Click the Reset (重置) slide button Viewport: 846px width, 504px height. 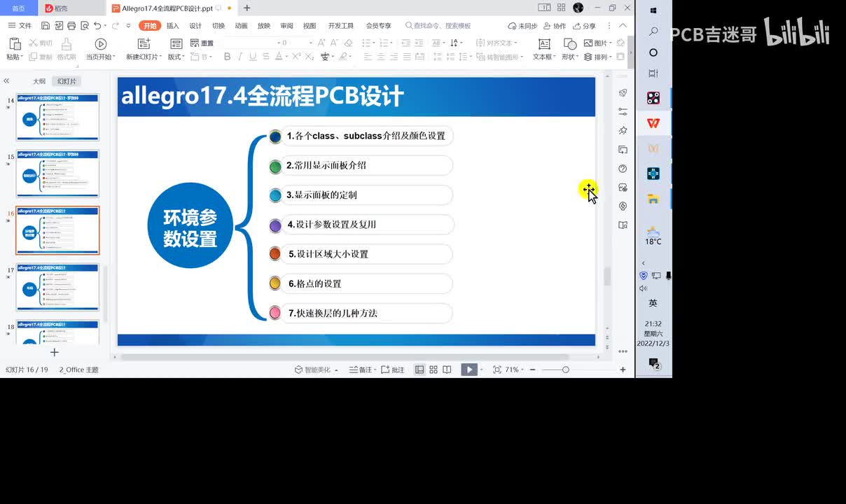[202, 43]
